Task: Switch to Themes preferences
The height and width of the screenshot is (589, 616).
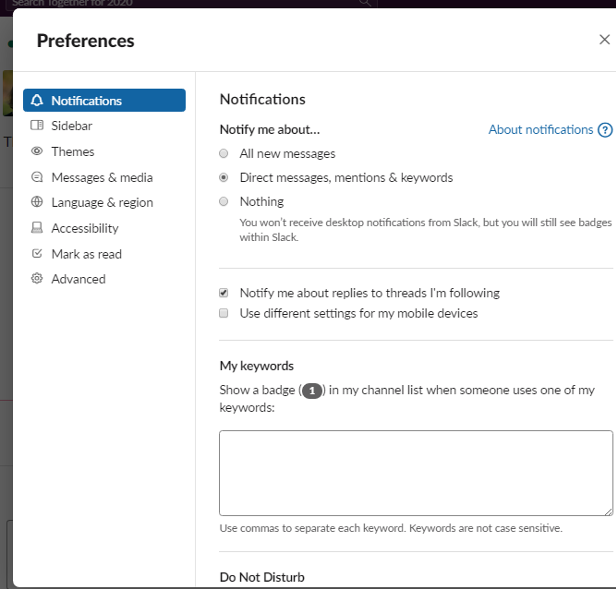Action: click(x=104, y=151)
